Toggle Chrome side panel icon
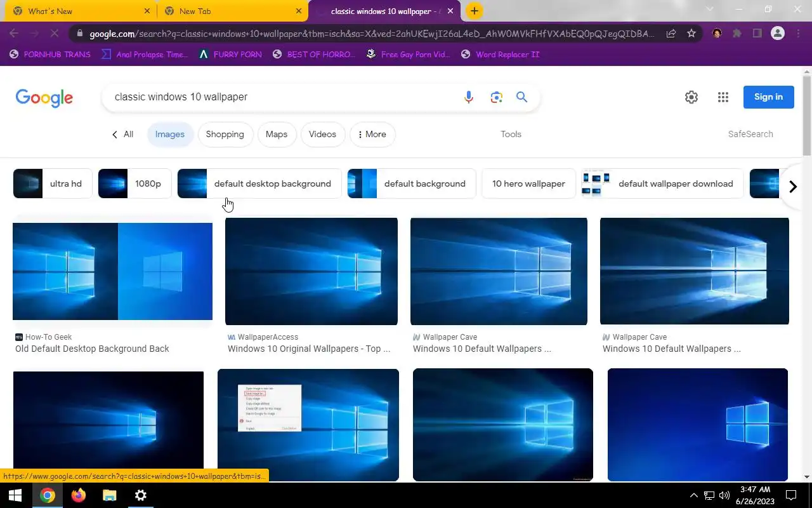812x508 pixels. (757, 34)
